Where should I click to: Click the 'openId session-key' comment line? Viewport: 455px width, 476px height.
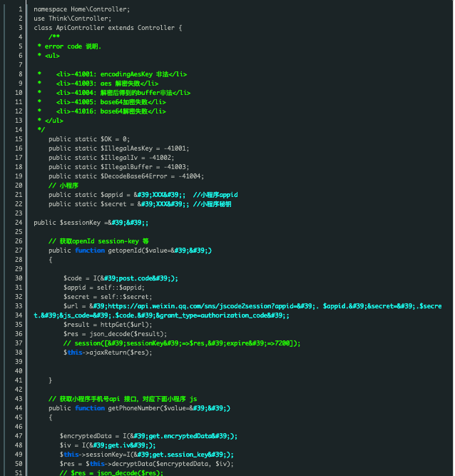[x=98, y=241]
